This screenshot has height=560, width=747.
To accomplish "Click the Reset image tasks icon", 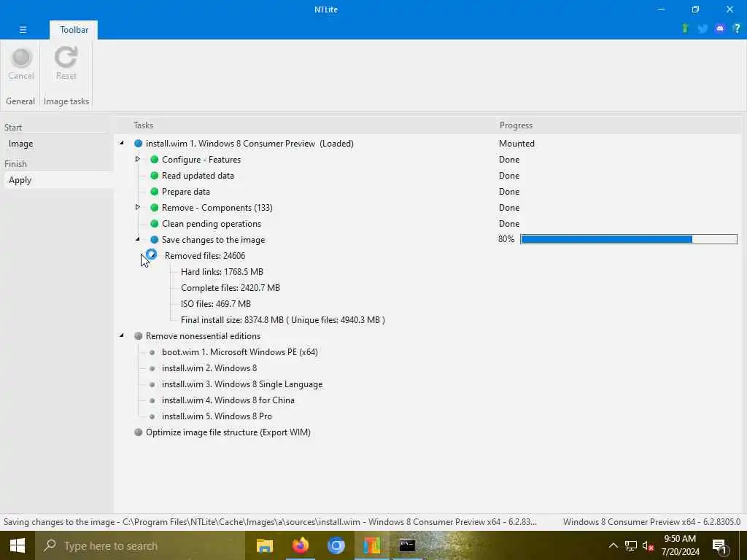I will coord(66,57).
